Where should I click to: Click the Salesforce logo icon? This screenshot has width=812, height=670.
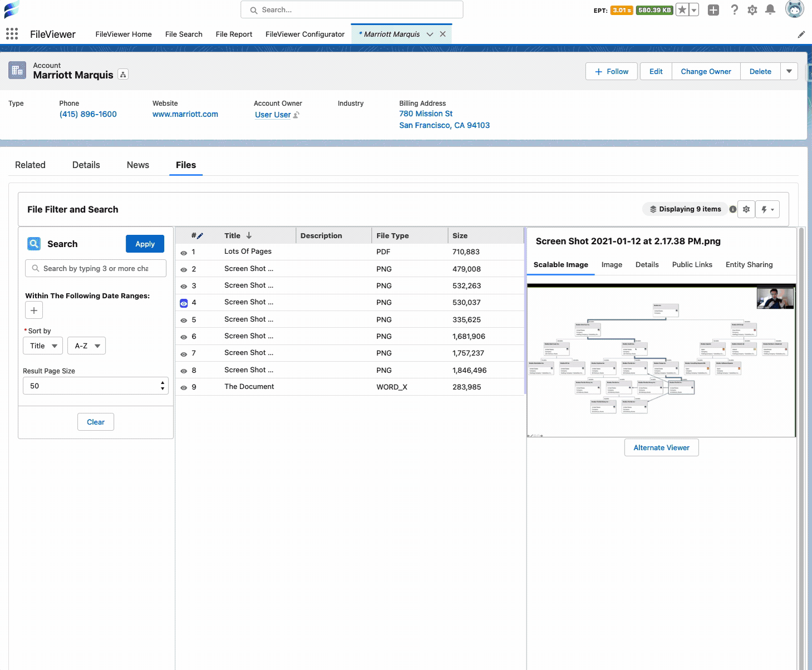tap(11, 9)
